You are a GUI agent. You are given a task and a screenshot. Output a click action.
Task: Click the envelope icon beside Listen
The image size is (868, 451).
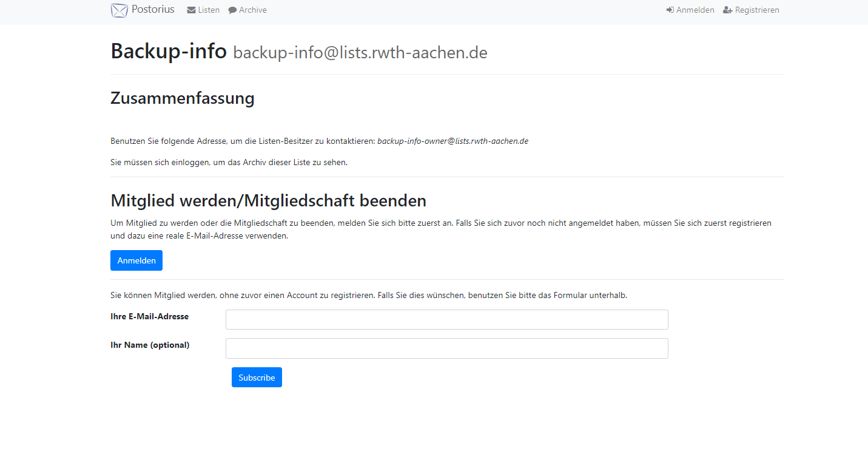(x=191, y=10)
